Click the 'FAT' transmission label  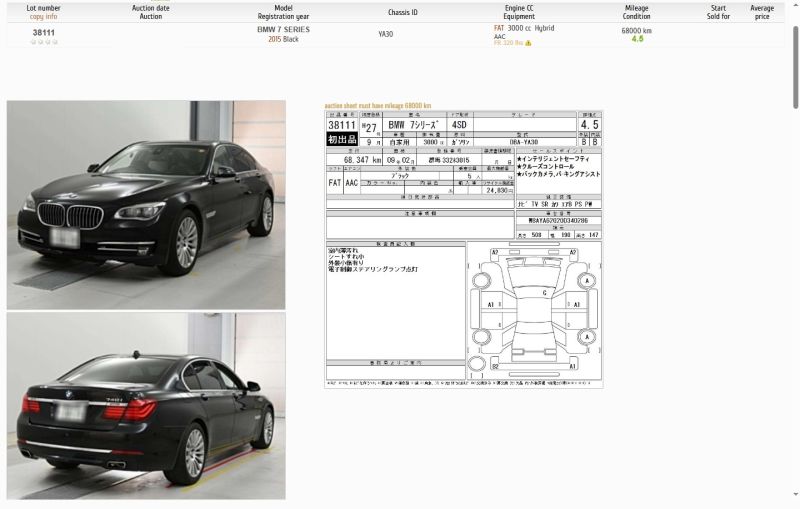499,28
